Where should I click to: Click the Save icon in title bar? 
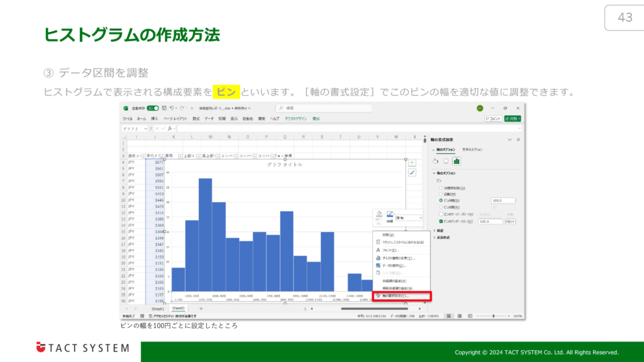tap(164, 108)
